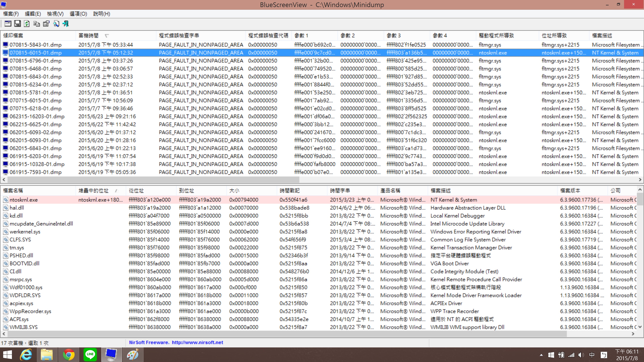Screen dimensions: 644x362
Task: Open the 說明(H) menu
Action: [101, 14]
